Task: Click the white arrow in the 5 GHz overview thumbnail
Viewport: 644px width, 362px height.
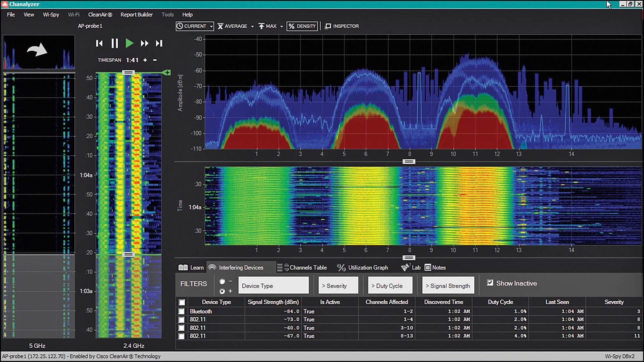Action: tap(37, 49)
